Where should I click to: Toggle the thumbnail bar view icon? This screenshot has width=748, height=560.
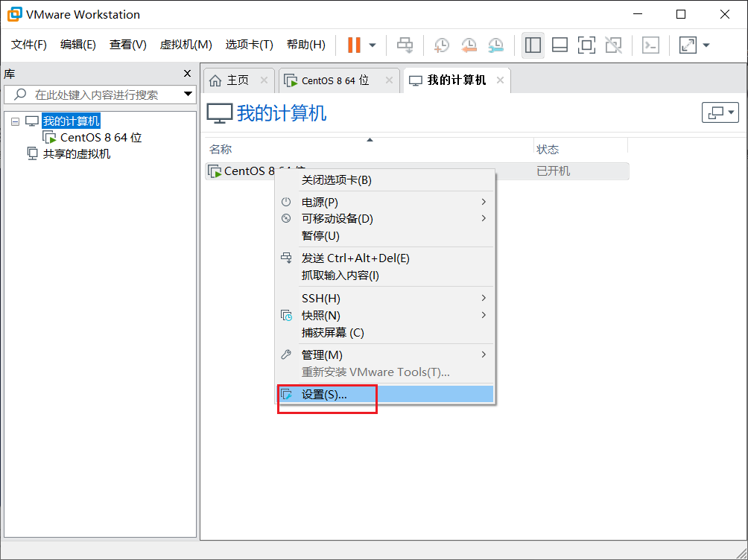pyautogui.click(x=560, y=45)
